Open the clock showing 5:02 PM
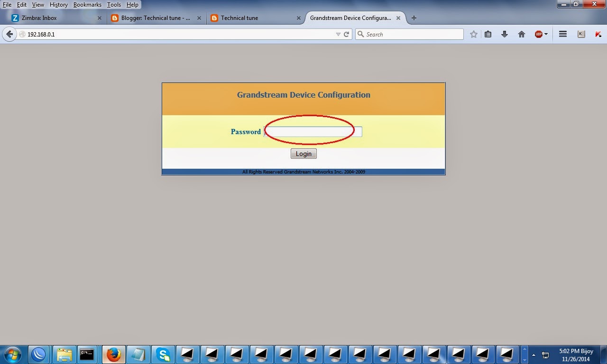The height and width of the screenshot is (364, 607). pyautogui.click(x=575, y=355)
